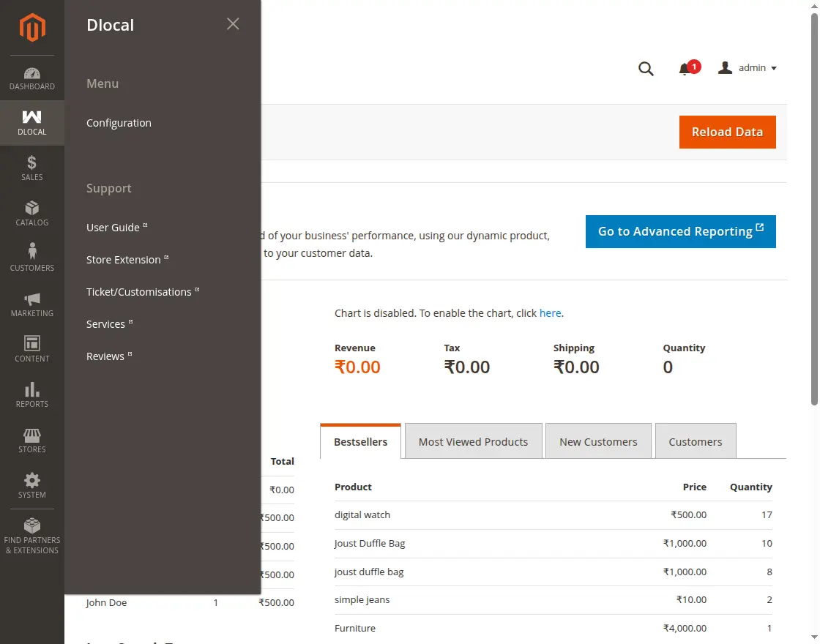Open the User Guide external link
820x644 pixels.
(113, 227)
